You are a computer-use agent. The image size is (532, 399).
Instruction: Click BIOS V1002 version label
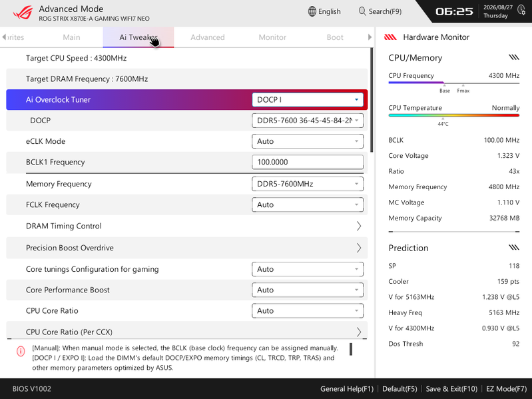31,389
